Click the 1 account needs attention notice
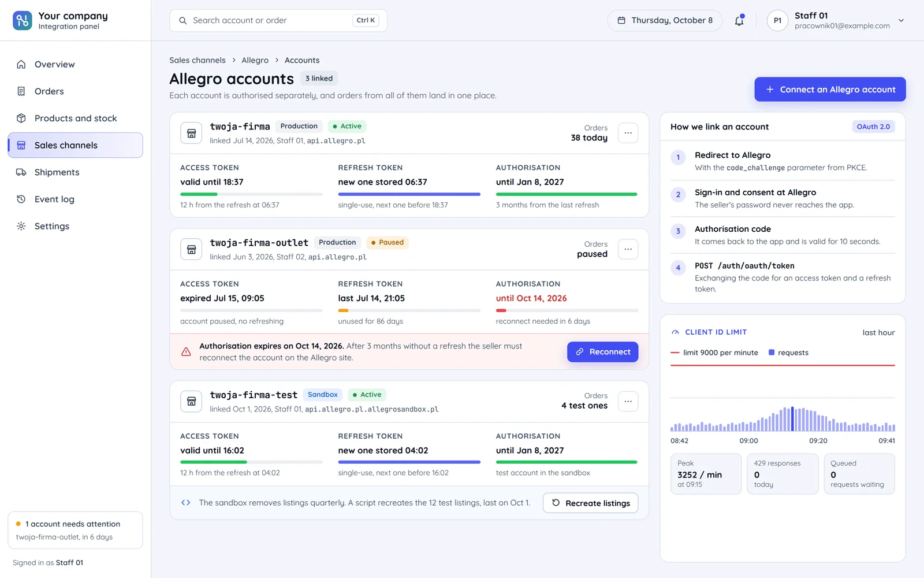The width and height of the screenshot is (924, 578). pos(75,530)
